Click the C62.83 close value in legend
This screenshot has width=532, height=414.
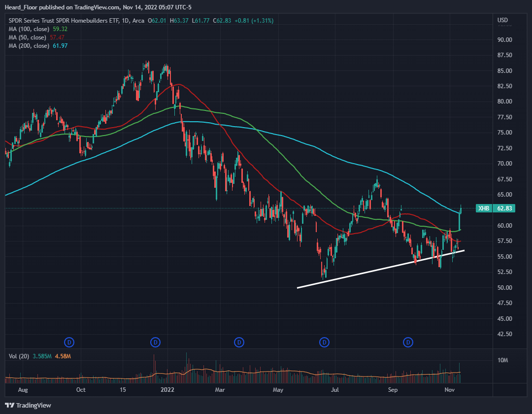pyautogui.click(x=222, y=21)
